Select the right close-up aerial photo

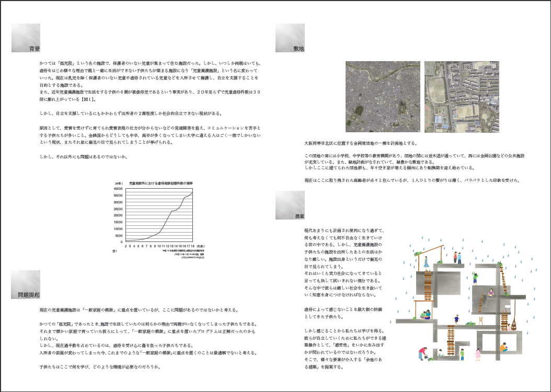(x=462, y=97)
